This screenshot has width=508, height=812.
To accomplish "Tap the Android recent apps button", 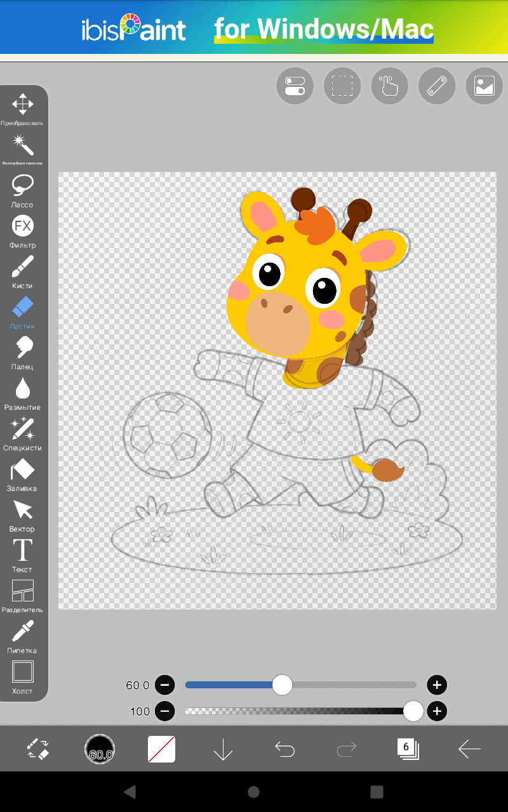I will click(377, 791).
